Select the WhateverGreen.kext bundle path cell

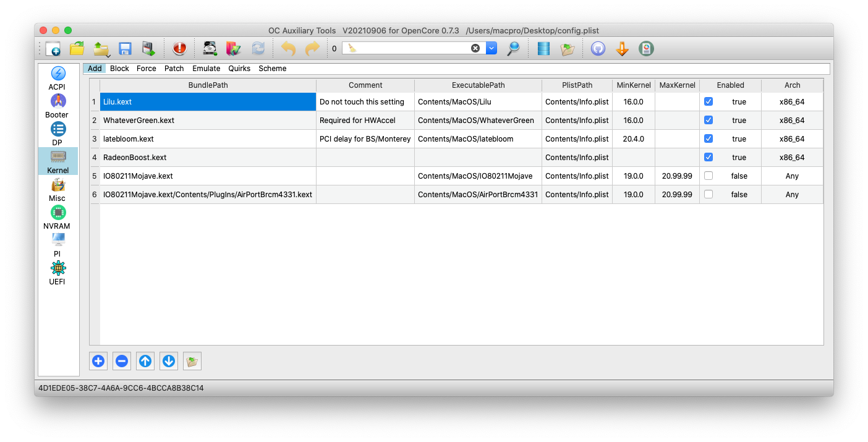pyautogui.click(x=208, y=120)
